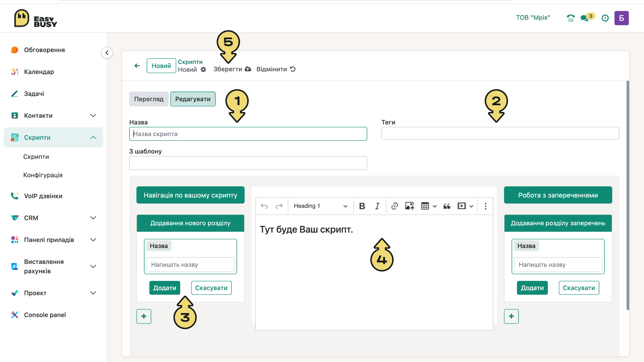Viewport: 644px width, 362px height.
Task: Open the VoIP phone icon in header
Action: 571,18
